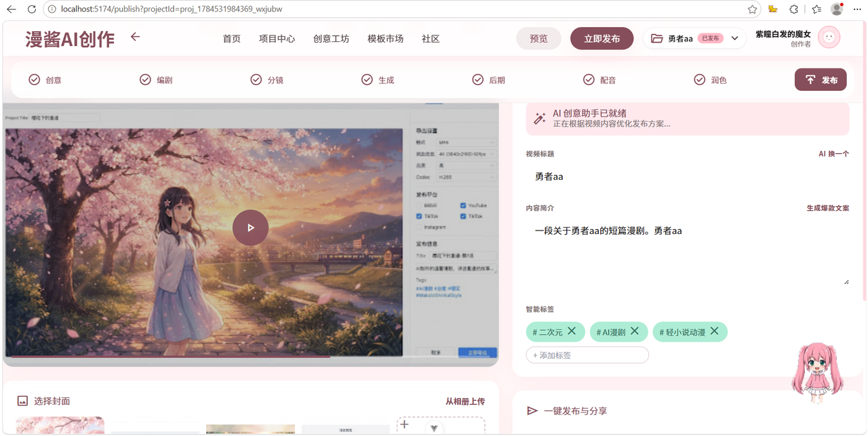The image size is (868, 436).
Task: Go to 首页 in the navigation
Action: pyautogui.click(x=232, y=39)
